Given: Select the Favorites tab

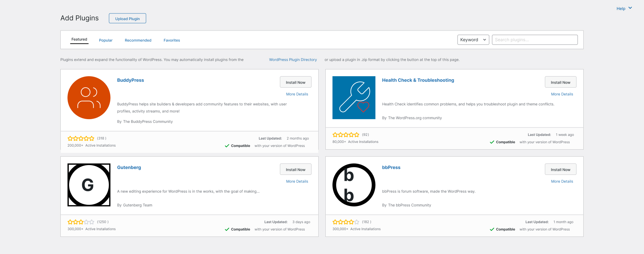Looking at the screenshot, I should tap(171, 40).
